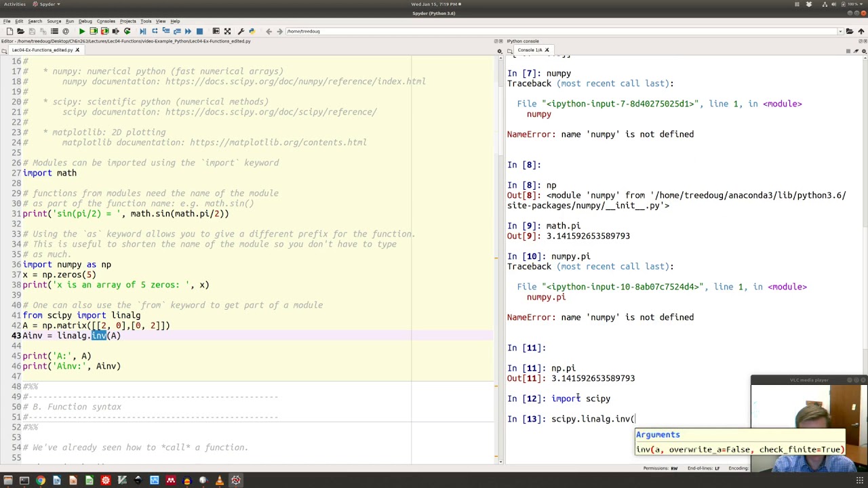The width and height of the screenshot is (868, 488).
Task: Open Google Chrome from the taskbar
Action: pyautogui.click(x=41, y=481)
